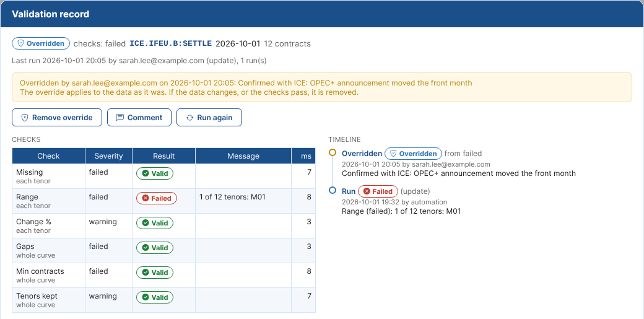Click the Overridden badge in the timeline
The image size is (644, 319).
tap(413, 154)
